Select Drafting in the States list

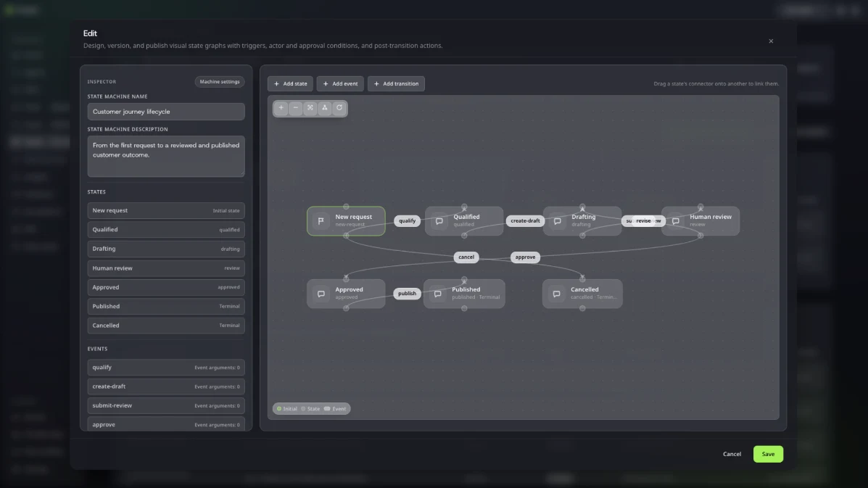(x=166, y=249)
